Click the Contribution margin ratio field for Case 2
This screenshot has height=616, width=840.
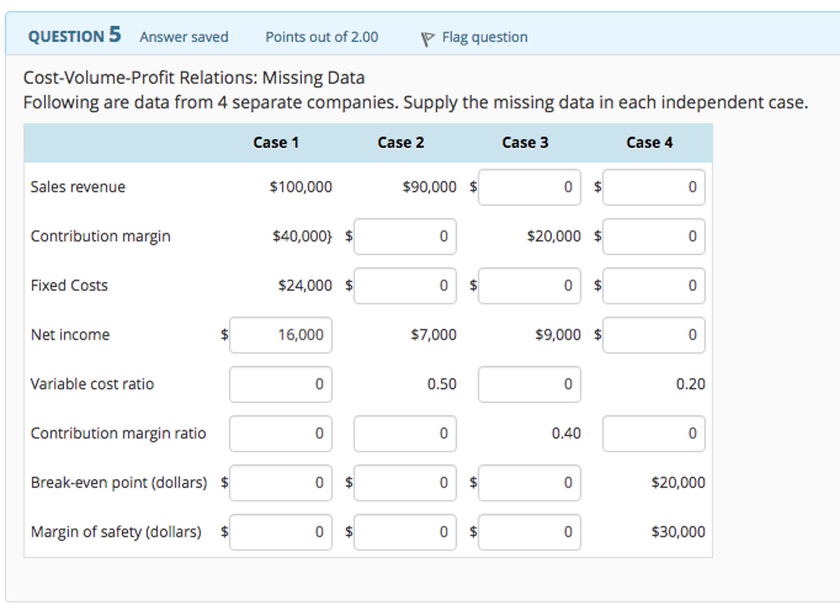[x=404, y=434]
